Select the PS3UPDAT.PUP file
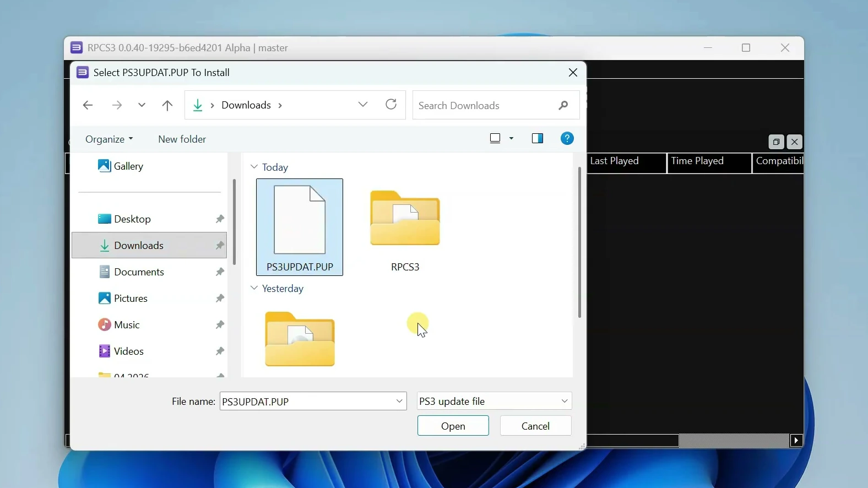The width and height of the screenshot is (868, 488). [300, 227]
